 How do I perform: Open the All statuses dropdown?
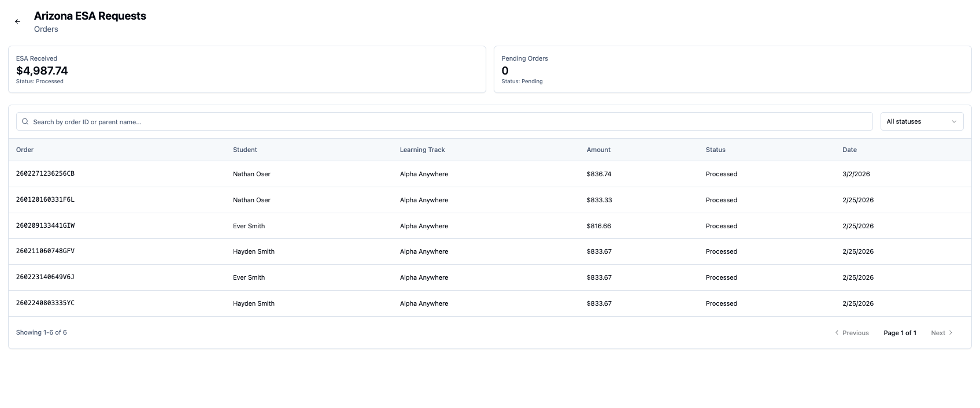click(921, 121)
